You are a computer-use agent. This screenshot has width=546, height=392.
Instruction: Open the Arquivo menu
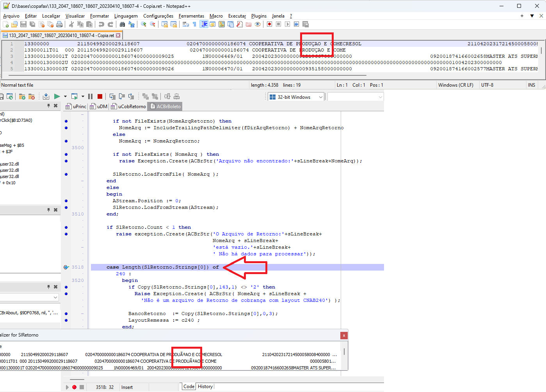(x=11, y=16)
